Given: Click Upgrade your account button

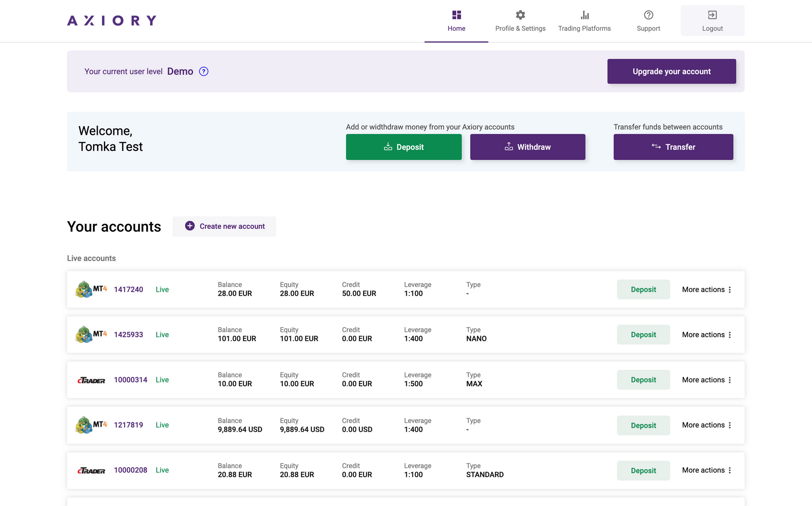Looking at the screenshot, I should click(672, 71).
